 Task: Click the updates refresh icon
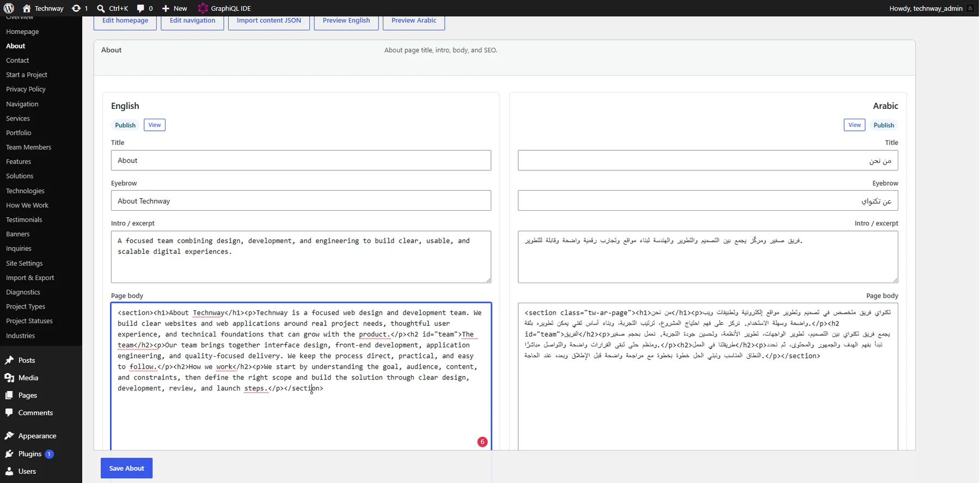tap(76, 8)
